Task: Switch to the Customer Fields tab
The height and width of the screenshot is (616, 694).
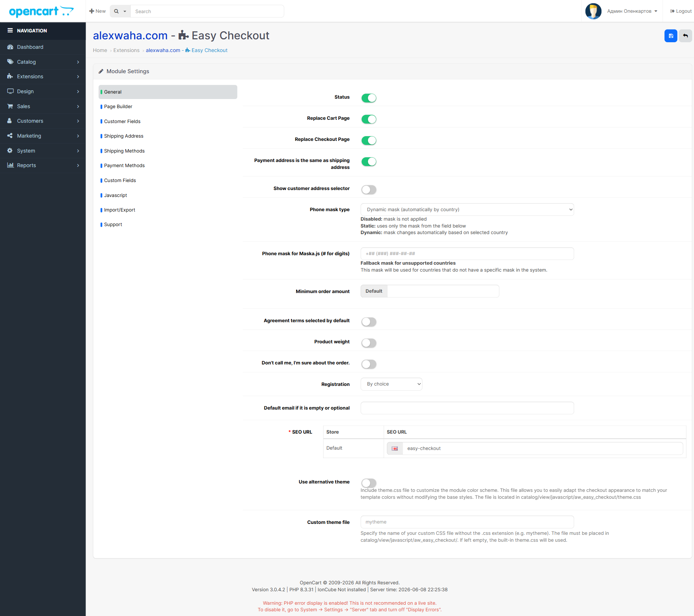Action: (x=168, y=121)
